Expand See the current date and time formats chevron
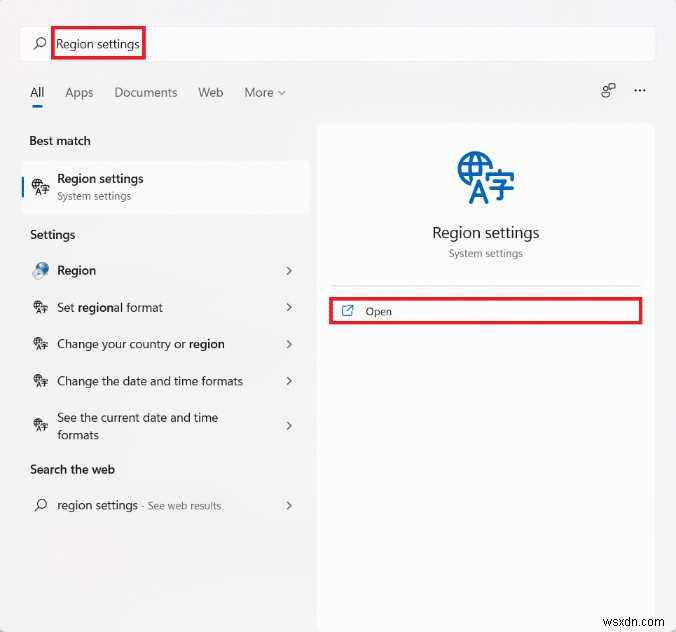The height and width of the screenshot is (632, 676). pos(289,426)
